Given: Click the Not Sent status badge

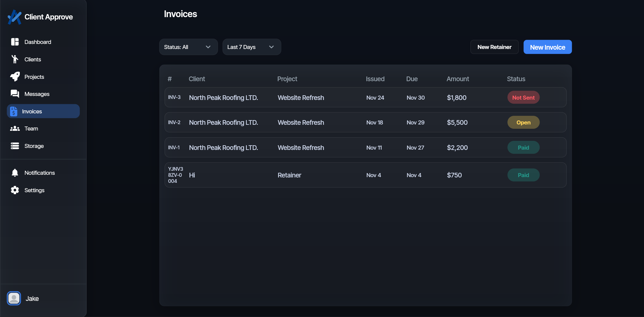Looking at the screenshot, I should (x=523, y=98).
